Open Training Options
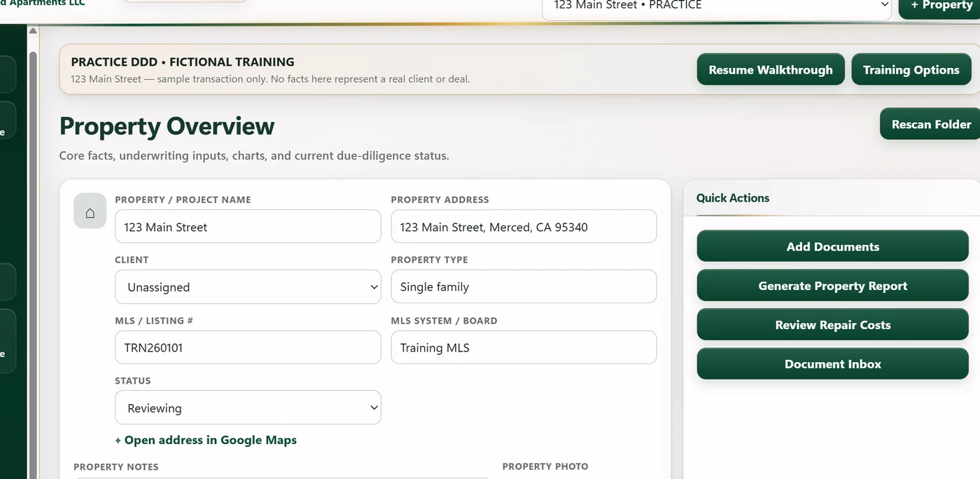 coord(911,70)
